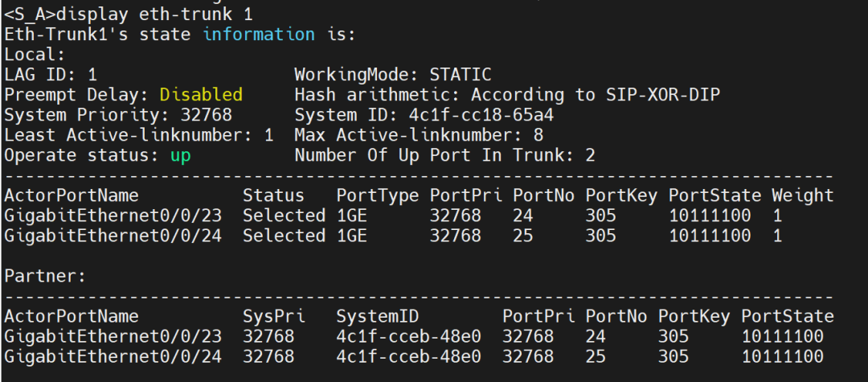Click 'Selected' status of GigabitEthernet0/0/23

pyautogui.click(x=284, y=216)
